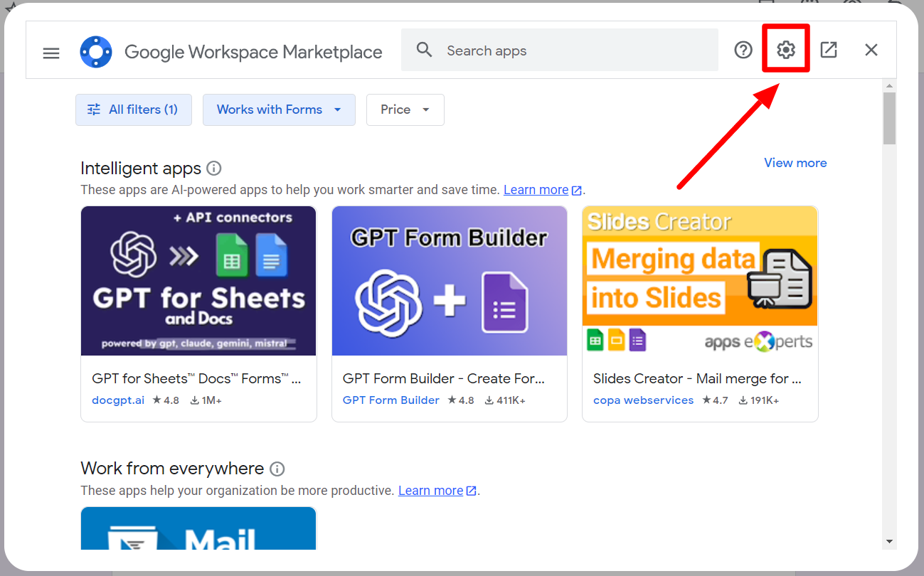This screenshot has width=924, height=576.
Task: Click the Intelligent apps heading
Action: [141, 169]
